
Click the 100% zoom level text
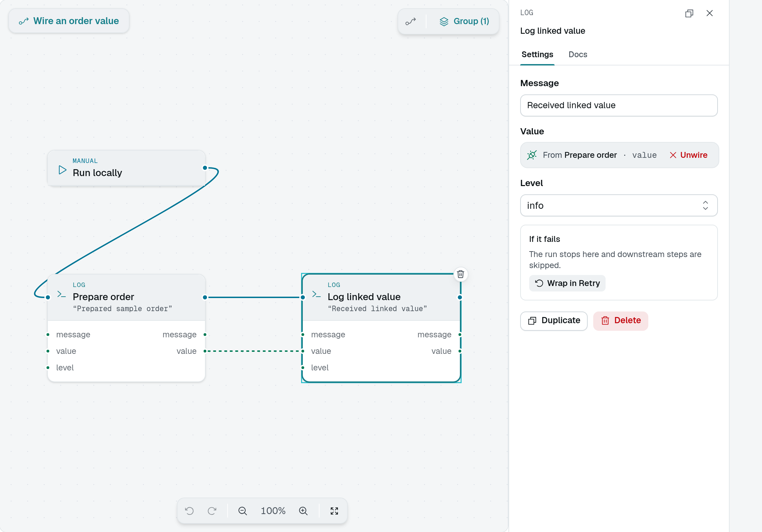pos(273,511)
